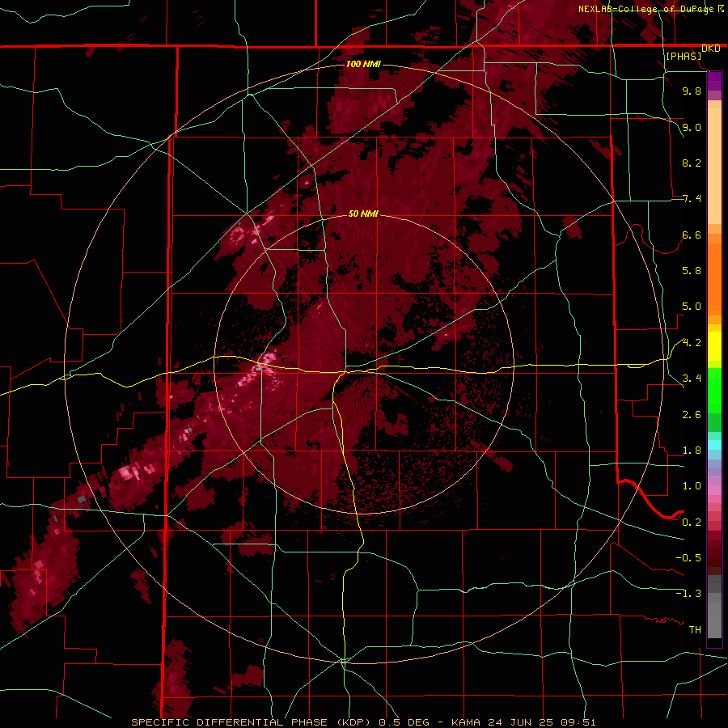Click SPECIFIC DIFFERENTIAL PHASE in the footer
The image size is (728, 728).
point(230,722)
